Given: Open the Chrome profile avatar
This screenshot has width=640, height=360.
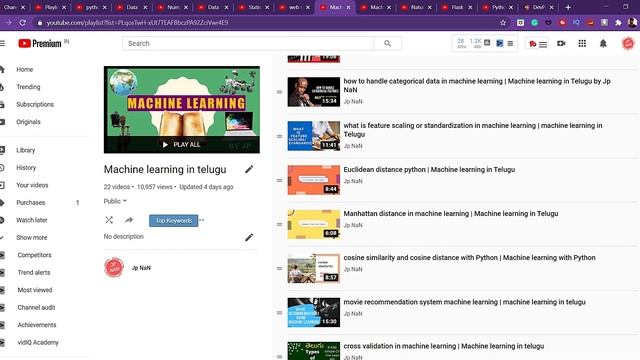Looking at the screenshot, I should click(632, 23).
